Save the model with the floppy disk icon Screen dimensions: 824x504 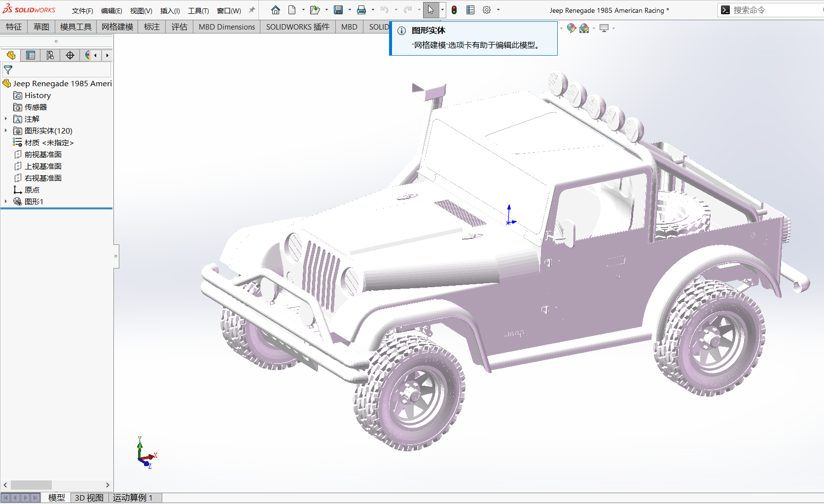(x=338, y=10)
